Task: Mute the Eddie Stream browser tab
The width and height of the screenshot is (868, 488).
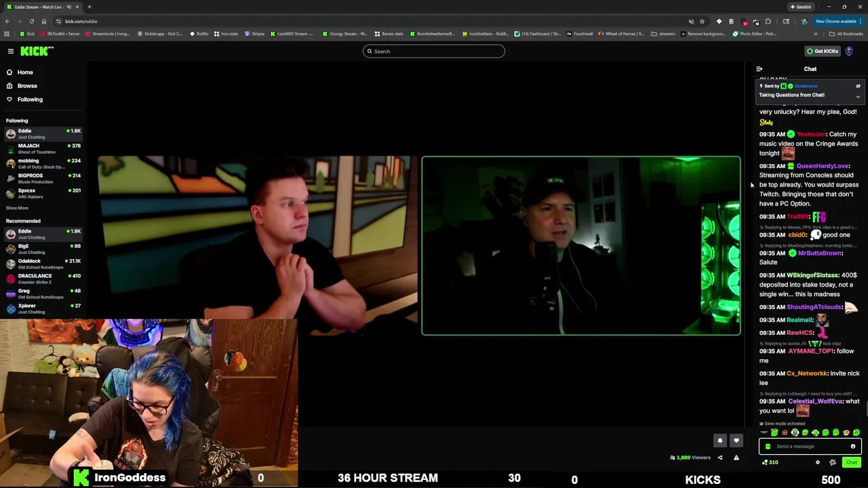Action: tap(69, 7)
